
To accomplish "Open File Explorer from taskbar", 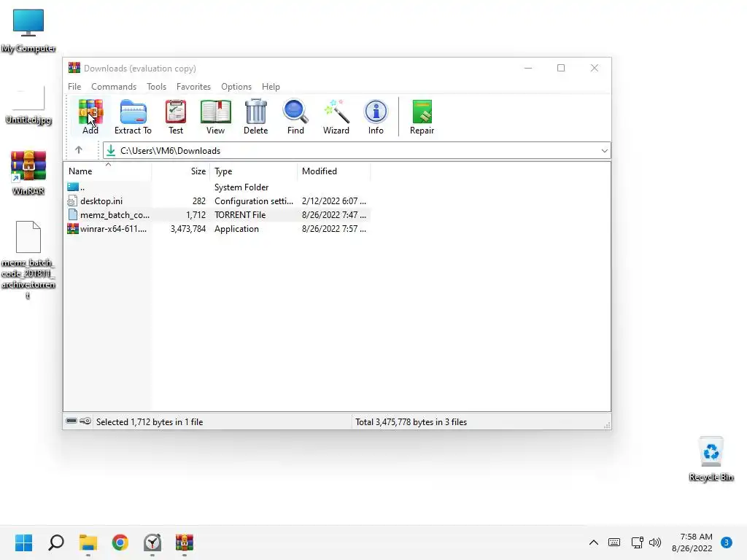I will click(88, 542).
